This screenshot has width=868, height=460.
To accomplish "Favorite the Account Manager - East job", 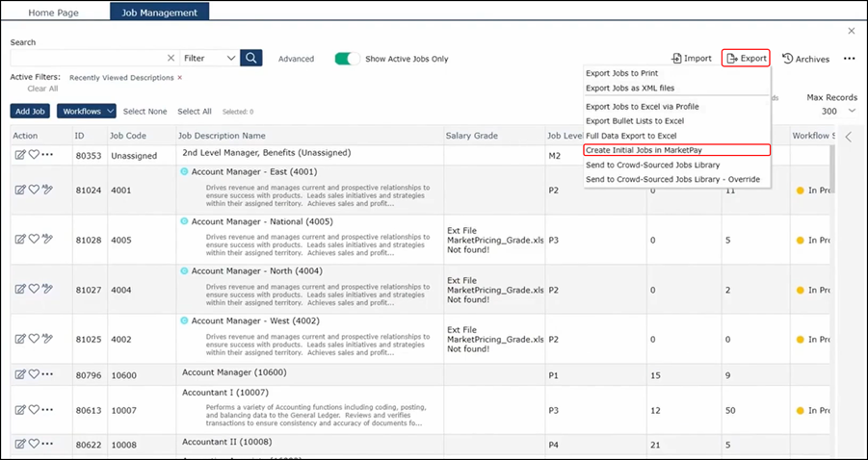I will pyautogui.click(x=34, y=190).
